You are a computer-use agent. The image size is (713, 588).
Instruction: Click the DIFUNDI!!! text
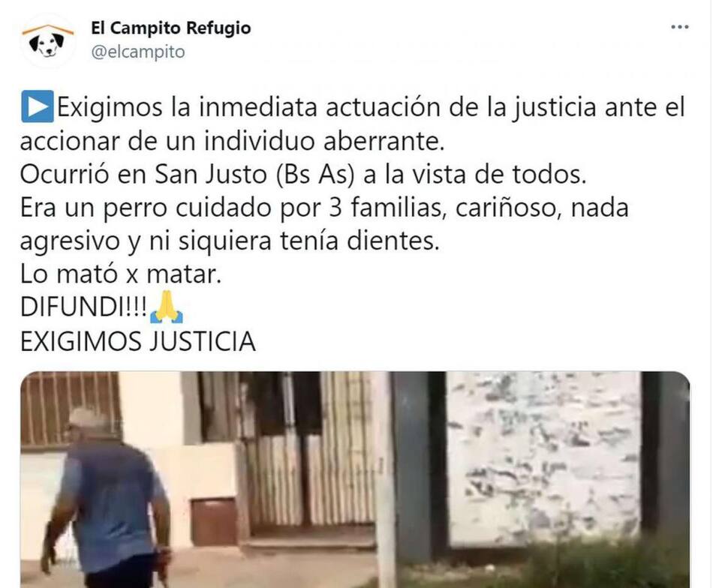pos(83,307)
